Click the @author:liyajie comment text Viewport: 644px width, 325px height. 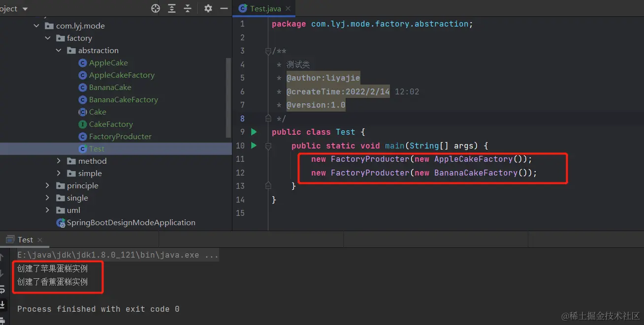pyautogui.click(x=323, y=78)
